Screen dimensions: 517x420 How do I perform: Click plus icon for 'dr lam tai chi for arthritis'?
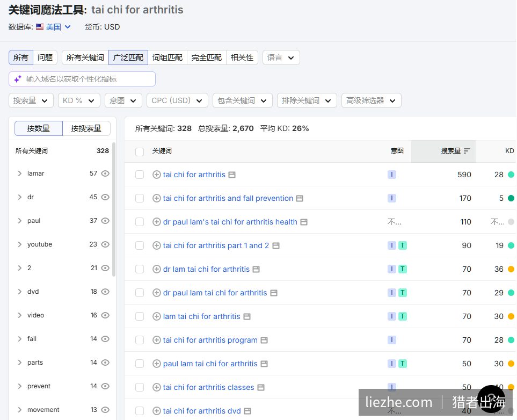tap(157, 269)
